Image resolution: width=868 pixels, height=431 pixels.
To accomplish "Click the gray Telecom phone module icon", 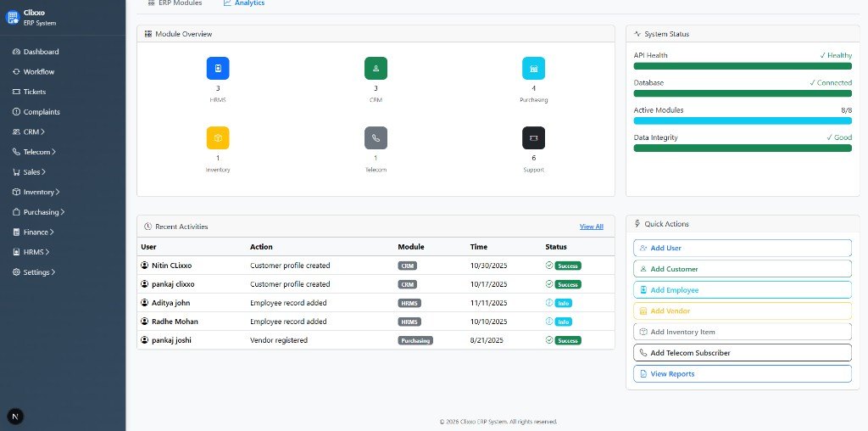I will (376, 138).
